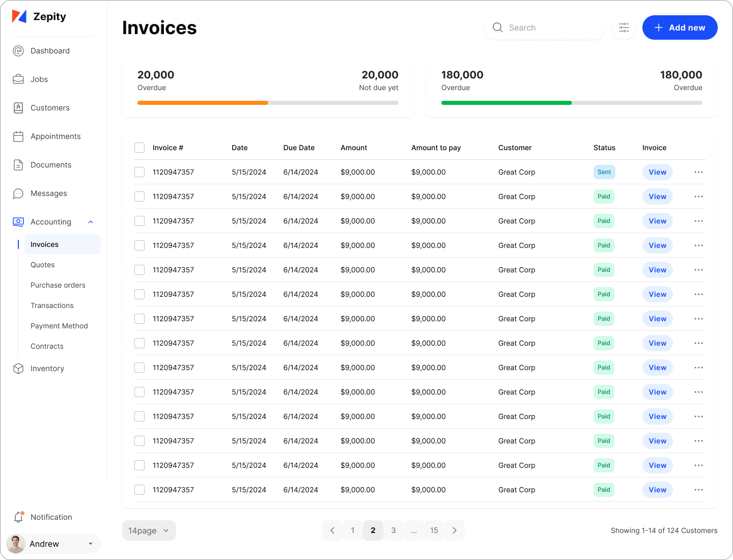This screenshot has width=733, height=560.
Task: Click the Add new button
Action: click(680, 27)
